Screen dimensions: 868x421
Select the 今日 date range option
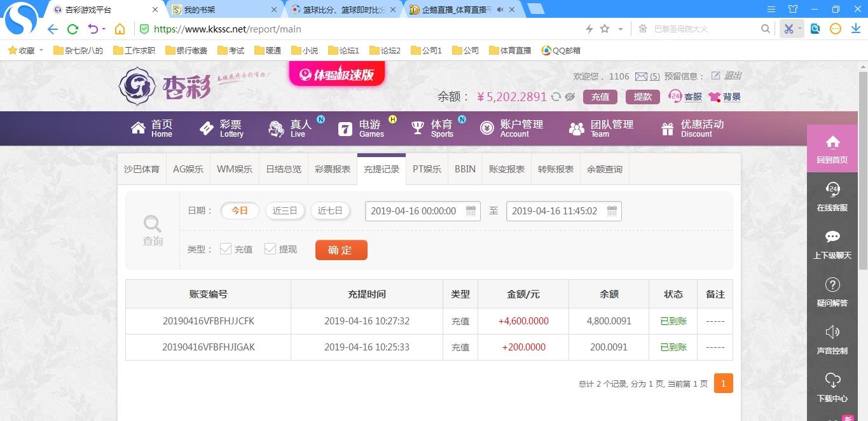point(240,210)
